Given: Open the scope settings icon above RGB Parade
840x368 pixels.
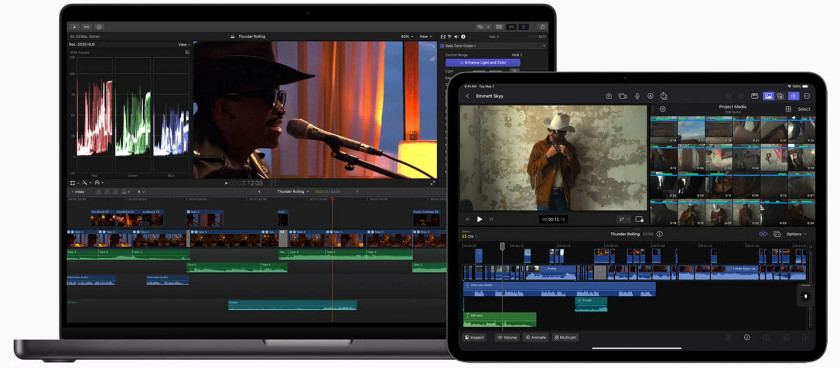Looking at the screenshot, I should click(187, 52).
